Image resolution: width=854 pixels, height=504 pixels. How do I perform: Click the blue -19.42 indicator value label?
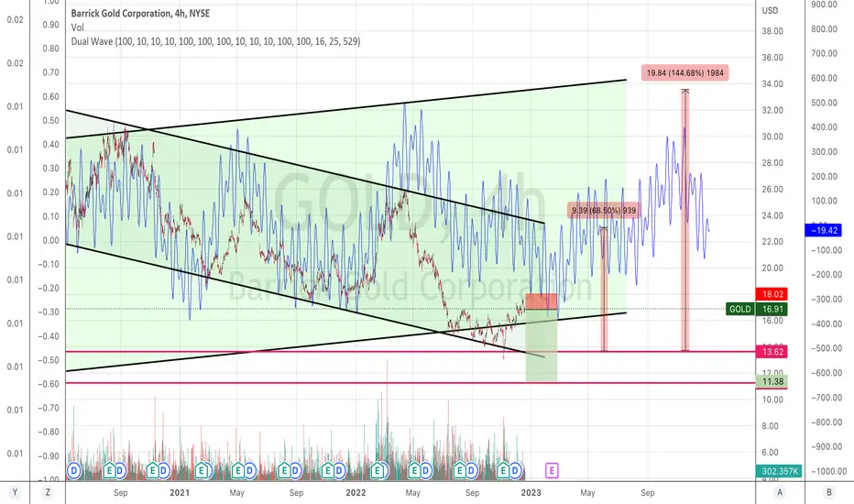[823, 230]
